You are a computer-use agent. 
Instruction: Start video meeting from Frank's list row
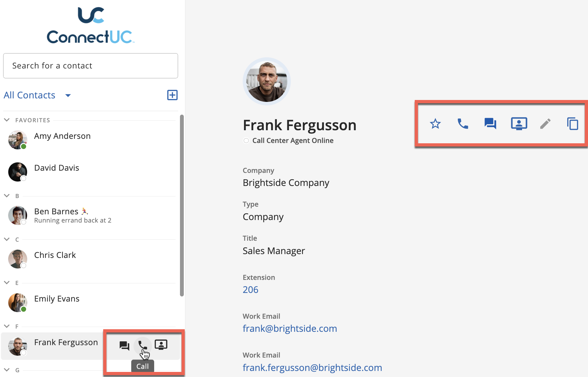[x=161, y=345]
